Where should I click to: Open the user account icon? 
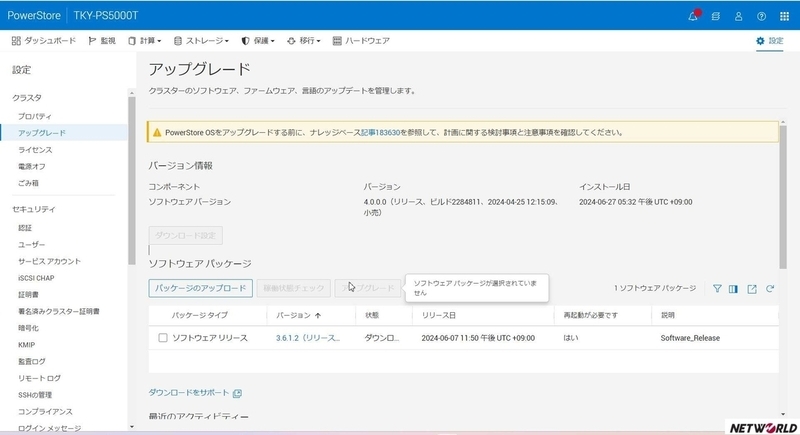738,16
